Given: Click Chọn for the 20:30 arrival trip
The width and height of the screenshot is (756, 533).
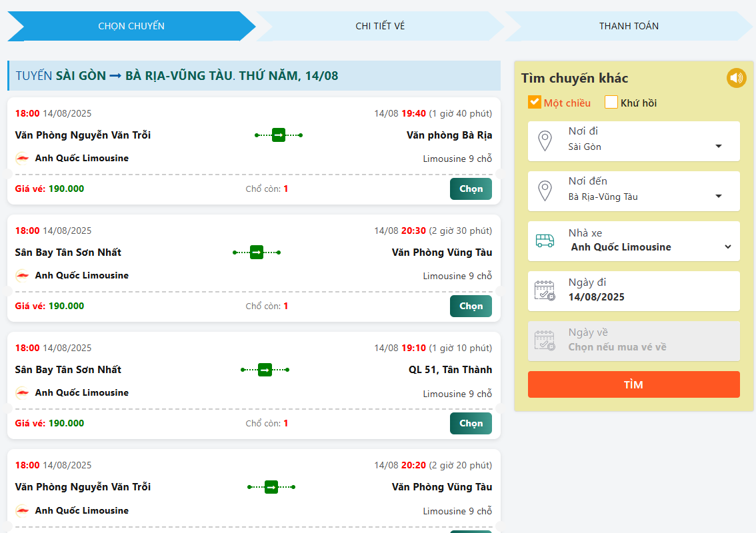Looking at the screenshot, I should pyautogui.click(x=471, y=306).
